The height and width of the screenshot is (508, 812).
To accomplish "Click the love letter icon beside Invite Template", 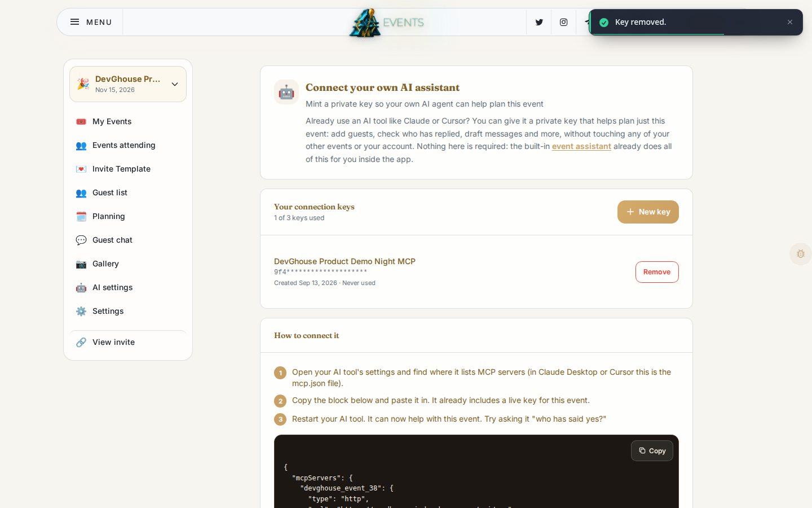I will tap(81, 169).
